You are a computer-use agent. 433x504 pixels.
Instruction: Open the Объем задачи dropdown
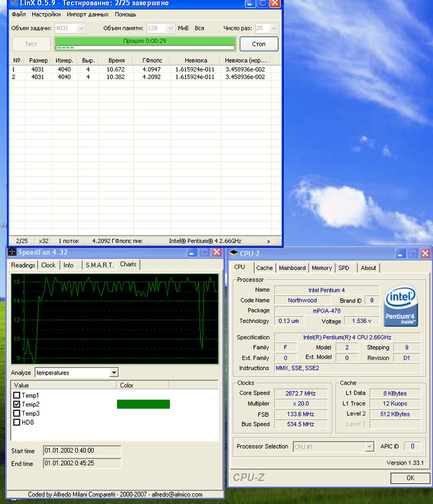coord(81,28)
